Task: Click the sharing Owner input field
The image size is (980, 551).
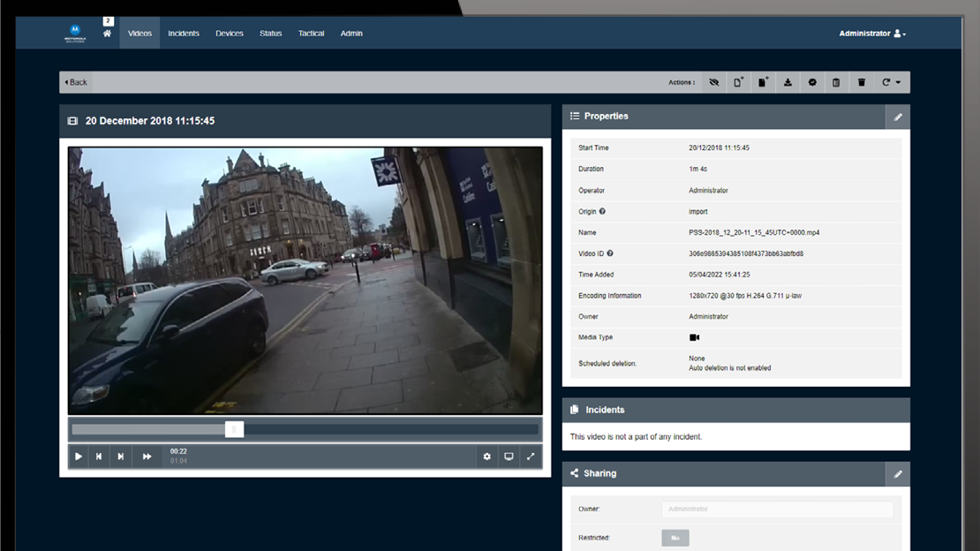Action: [777, 509]
